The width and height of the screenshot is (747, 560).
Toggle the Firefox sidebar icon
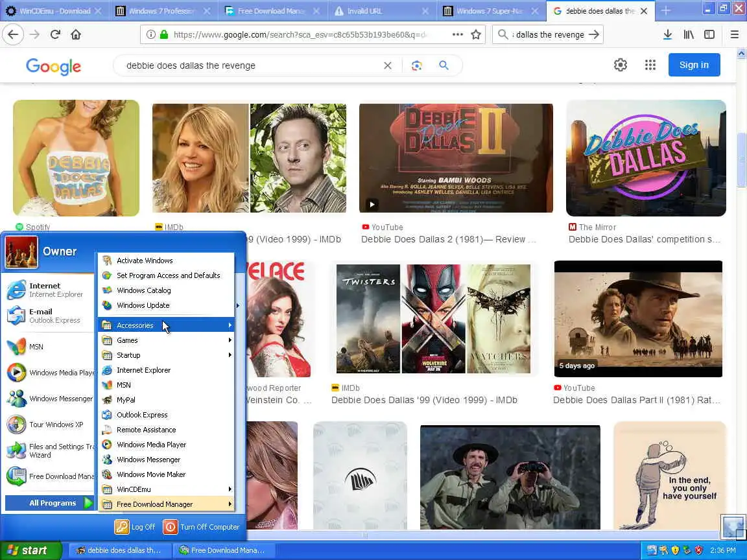point(709,34)
